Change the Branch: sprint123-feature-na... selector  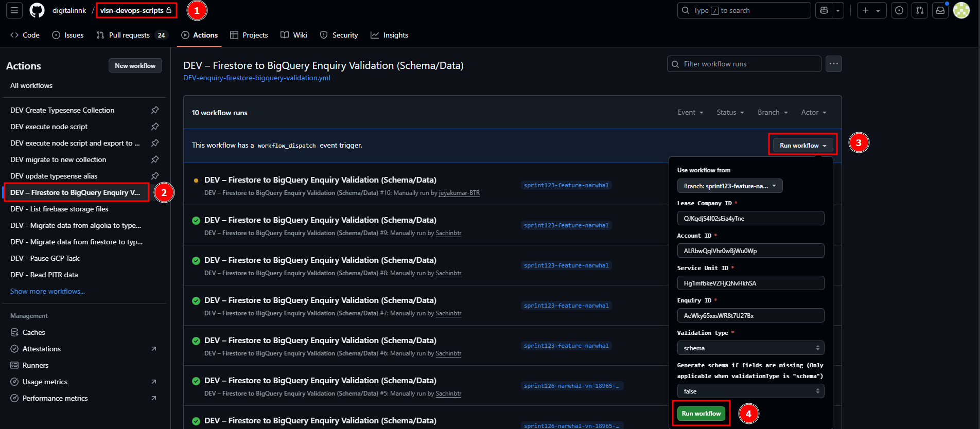pos(730,186)
